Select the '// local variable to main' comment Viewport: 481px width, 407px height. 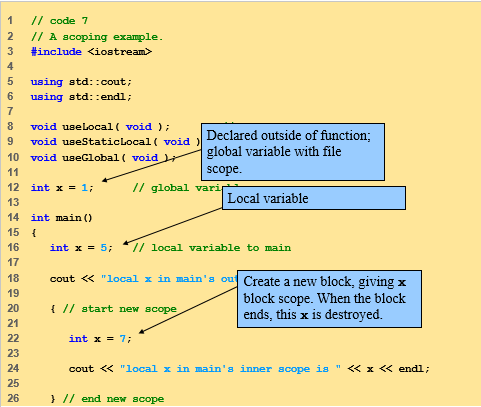coord(212,248)
